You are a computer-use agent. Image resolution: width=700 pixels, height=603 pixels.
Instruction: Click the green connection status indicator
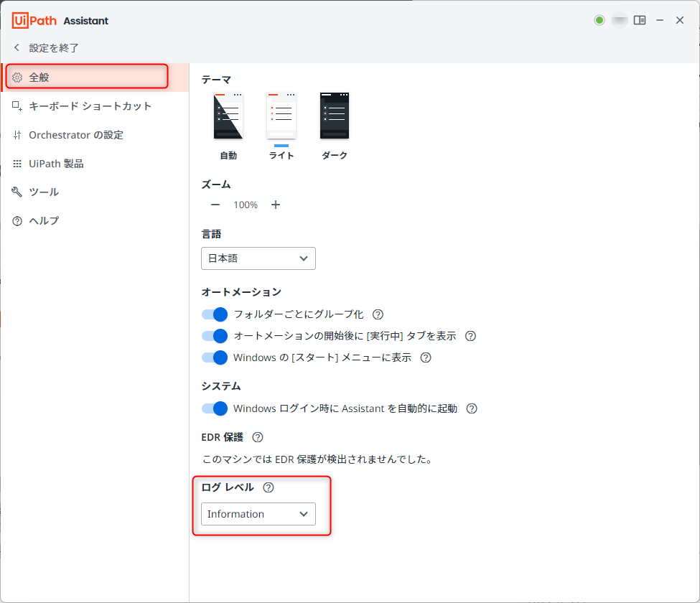[599, 20]
